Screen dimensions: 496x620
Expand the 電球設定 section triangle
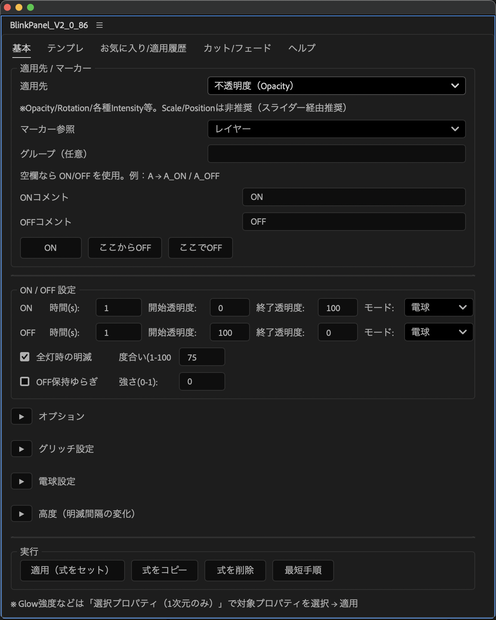pyautogui.click(x=21, y=481)
